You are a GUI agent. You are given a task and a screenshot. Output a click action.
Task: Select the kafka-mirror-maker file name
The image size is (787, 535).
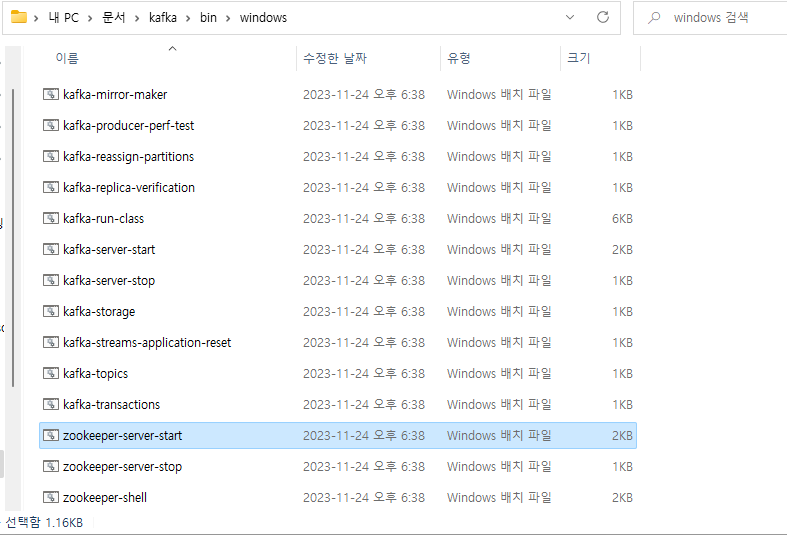(115, 94)
